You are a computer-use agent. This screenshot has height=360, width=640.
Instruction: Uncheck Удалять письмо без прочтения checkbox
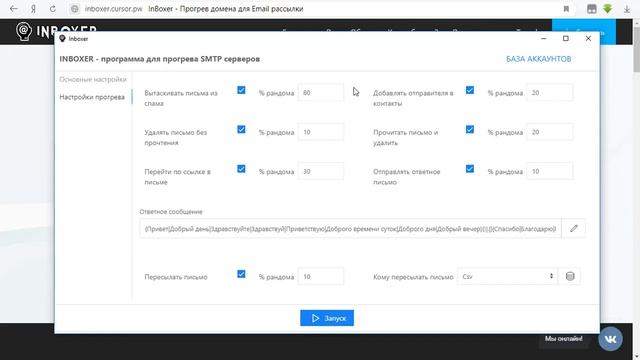(241, 130)
